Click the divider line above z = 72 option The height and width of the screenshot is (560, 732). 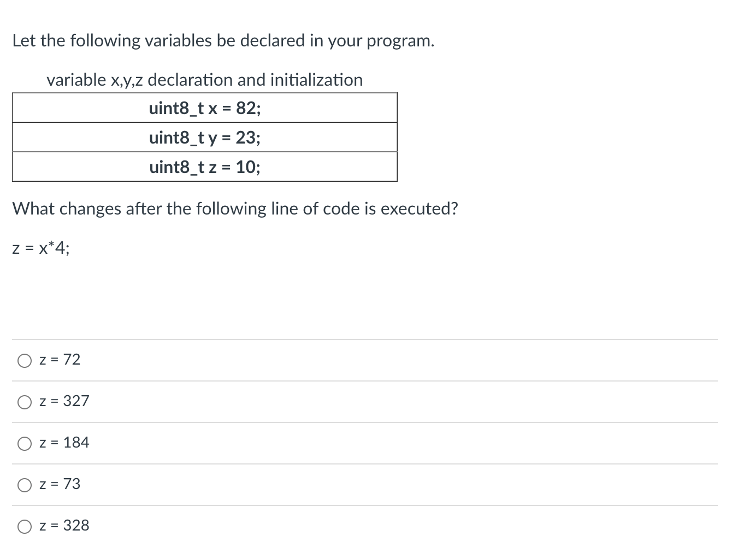coord(366,339)
